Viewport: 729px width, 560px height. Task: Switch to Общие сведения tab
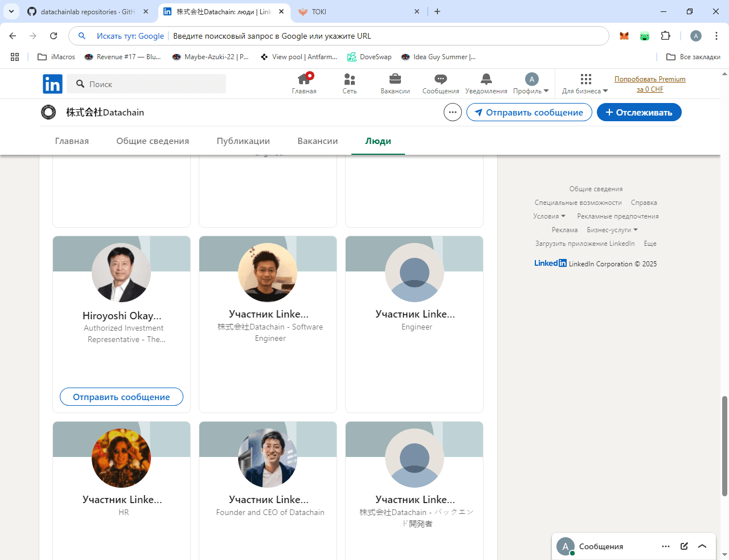153,141
